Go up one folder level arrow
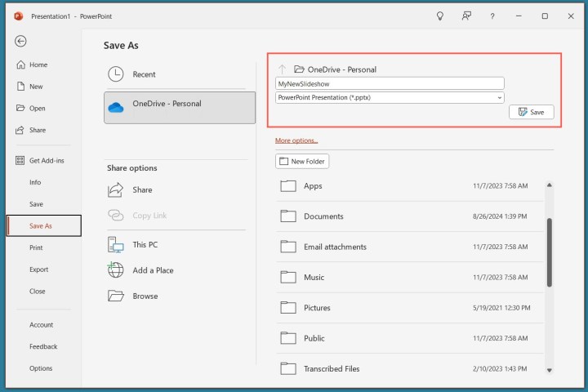This screenshot has height=392, width=588. 283,69
